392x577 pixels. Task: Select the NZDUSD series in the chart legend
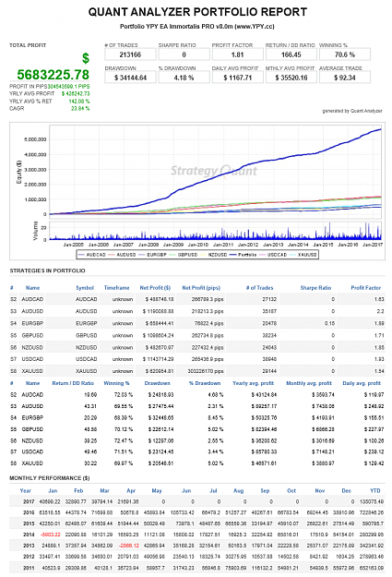point(214,255)
